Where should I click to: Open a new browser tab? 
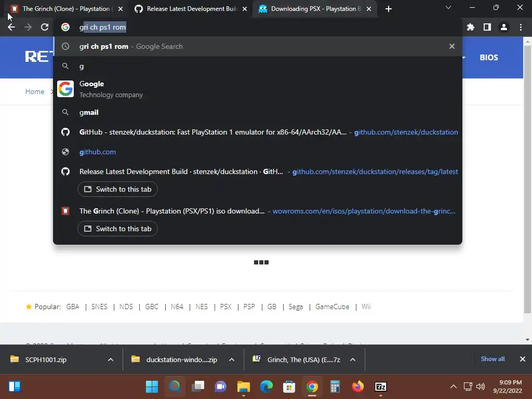tap(389, 9)
